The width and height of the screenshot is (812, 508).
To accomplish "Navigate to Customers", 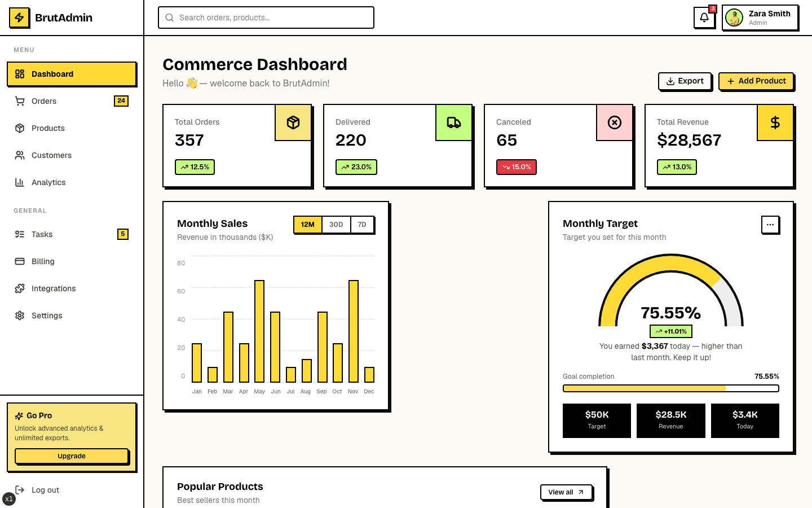I will tap(72, 155).
